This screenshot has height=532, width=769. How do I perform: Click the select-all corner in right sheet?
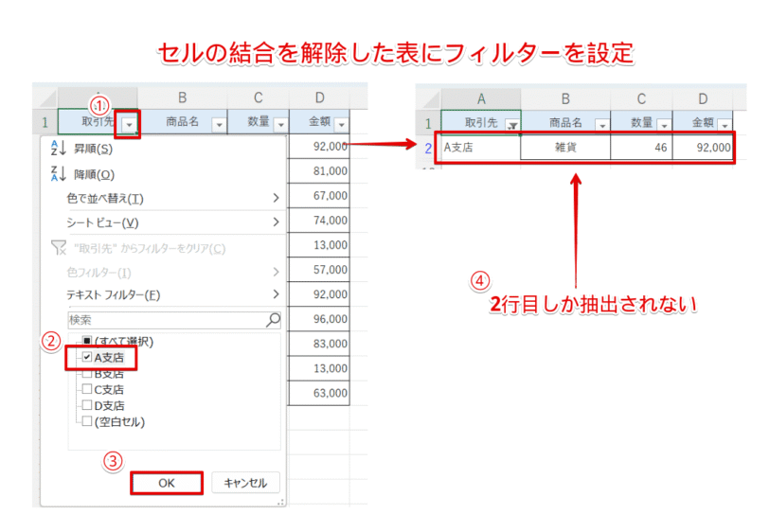[429, 99]
